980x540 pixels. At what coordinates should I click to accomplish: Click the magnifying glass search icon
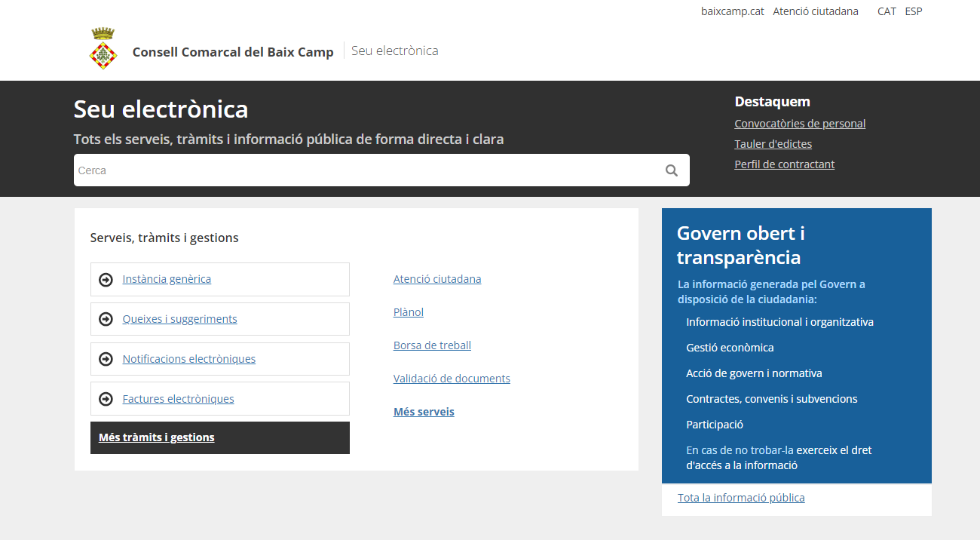click(671, 170)
